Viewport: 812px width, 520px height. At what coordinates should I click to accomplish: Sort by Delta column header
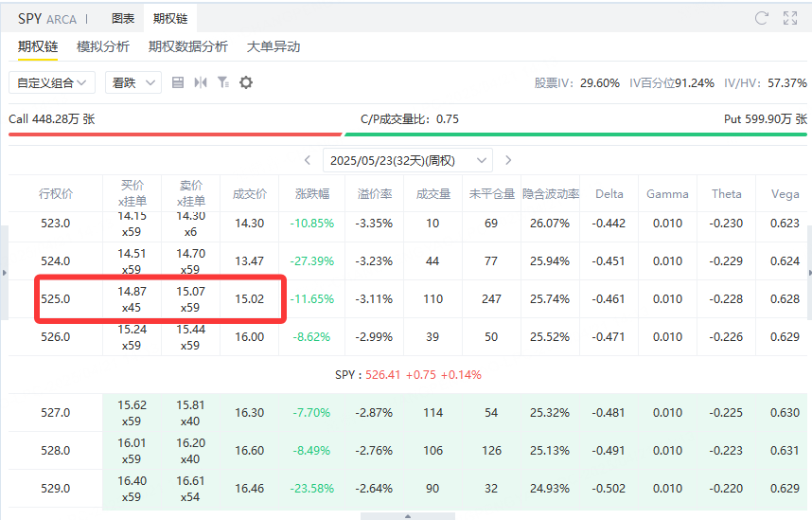click(x=609, y=194)
